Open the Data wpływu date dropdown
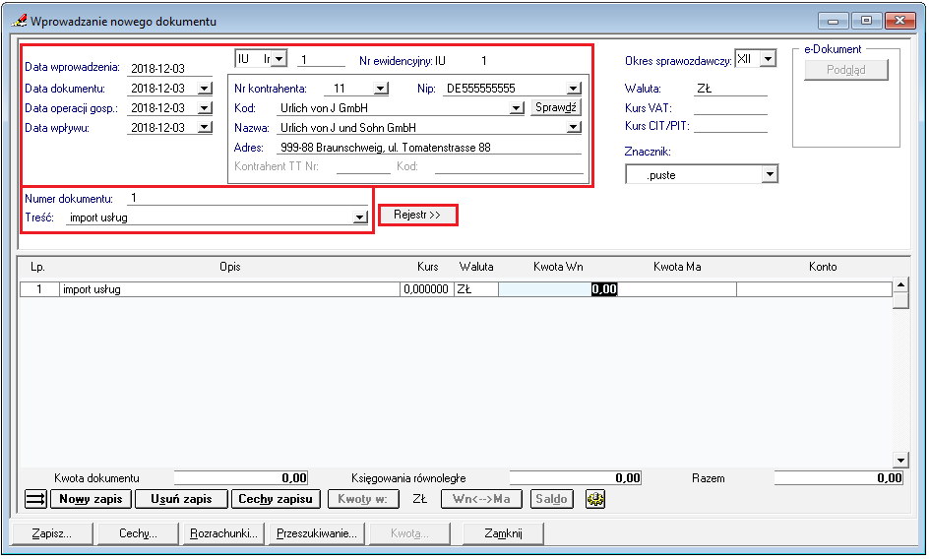930x560 pixels. point(204,128)
